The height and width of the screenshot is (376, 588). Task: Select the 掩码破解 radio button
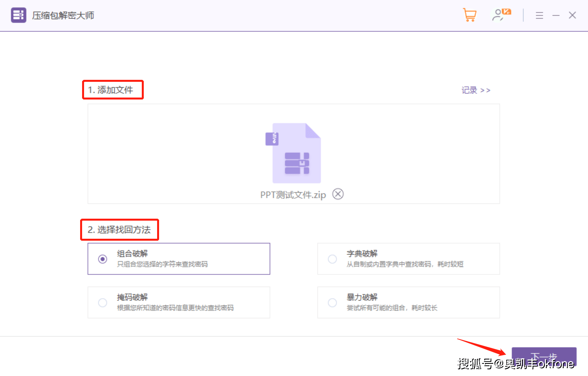point(103,302)
